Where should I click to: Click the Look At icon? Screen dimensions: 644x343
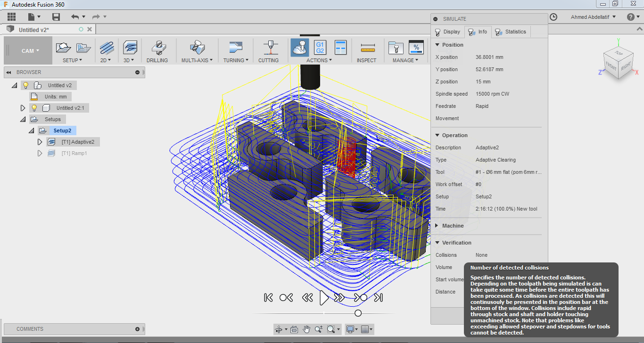294,329
